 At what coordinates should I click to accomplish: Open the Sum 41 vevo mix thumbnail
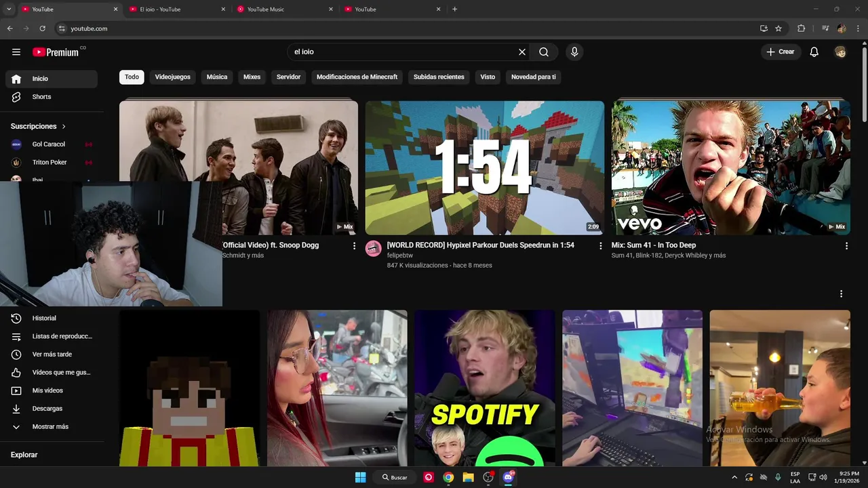[731, 168]
